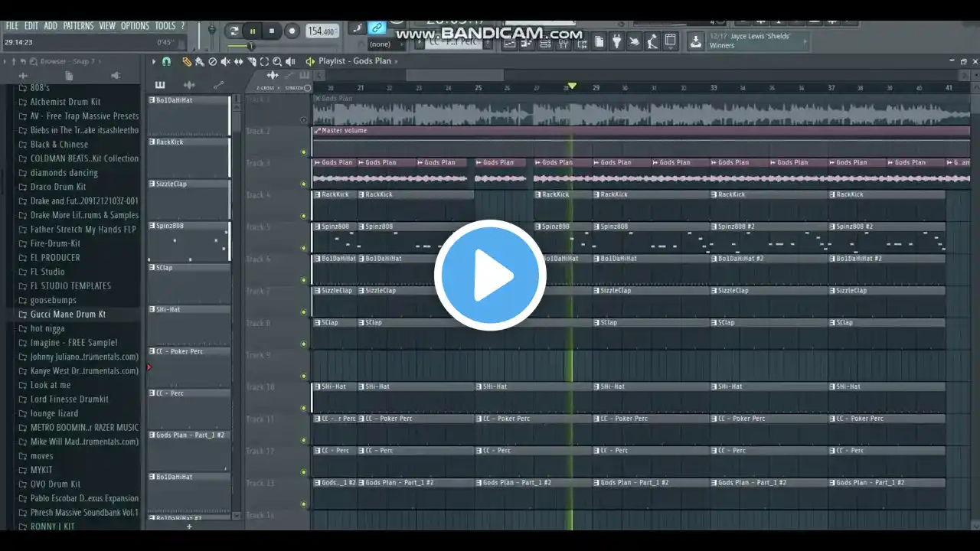The height and width of the screenshot is (551, 980).
Task: Select the Slip tool in the playlist toolbar
Action: [238, 61]
